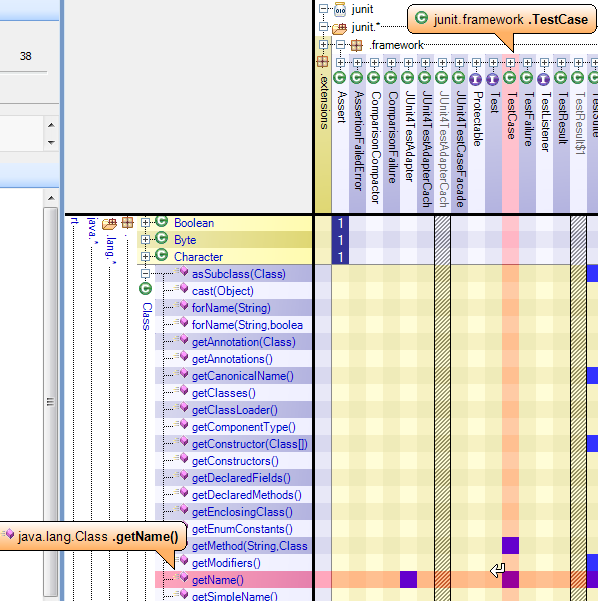
Task: Click the down arrow of the small stepper
Action: (x=51, y=143)
